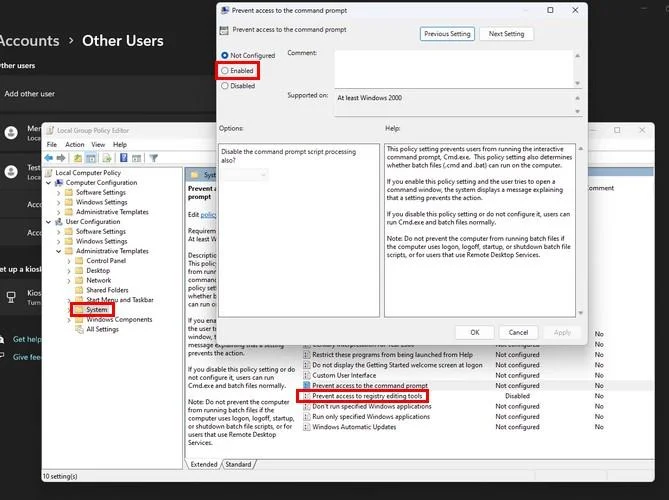
Task: Click the Comment box scroll-up arrow
Action: 578,56
